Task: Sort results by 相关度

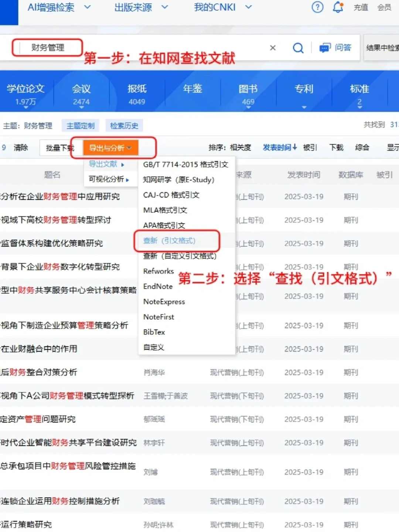Action: point(241,148)
